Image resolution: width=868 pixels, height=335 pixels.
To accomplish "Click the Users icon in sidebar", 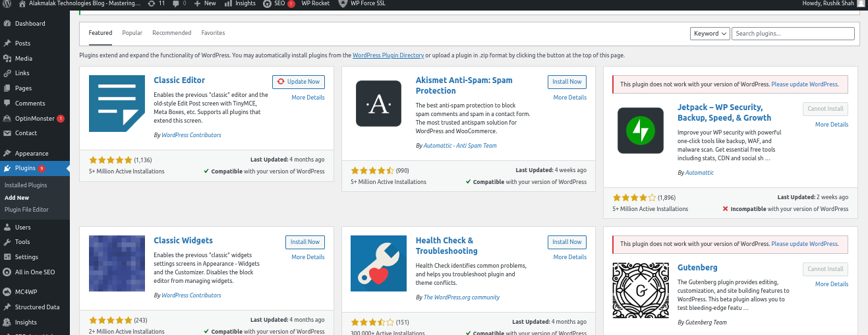I will coord(7,228).
